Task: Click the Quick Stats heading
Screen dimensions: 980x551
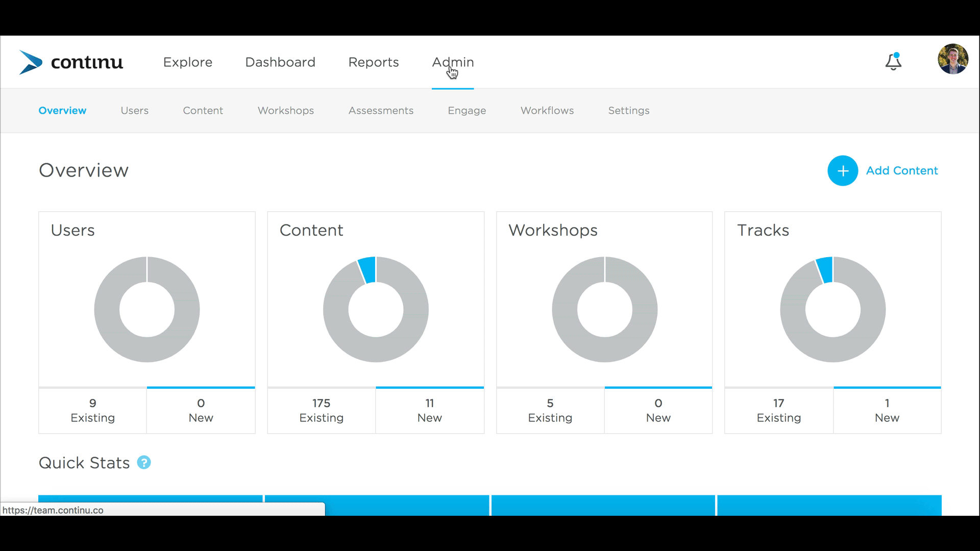Action: (84, 463)
